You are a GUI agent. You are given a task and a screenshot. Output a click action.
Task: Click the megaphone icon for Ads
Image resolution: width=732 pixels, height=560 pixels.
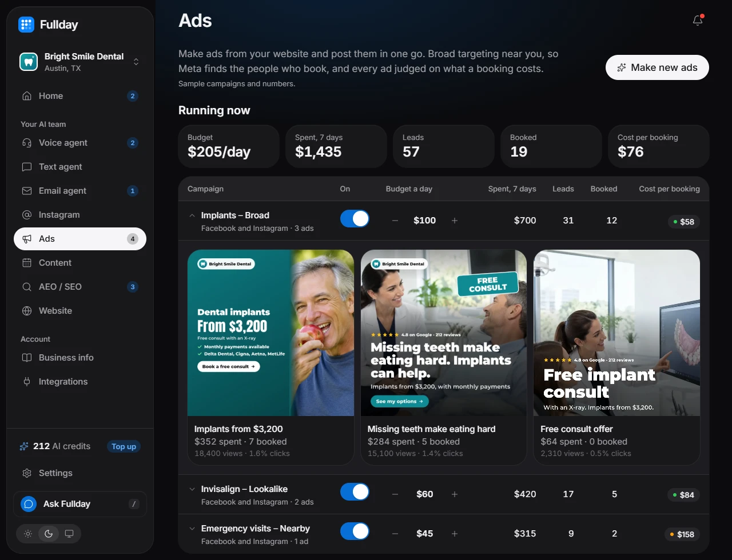tap(26, 239)
